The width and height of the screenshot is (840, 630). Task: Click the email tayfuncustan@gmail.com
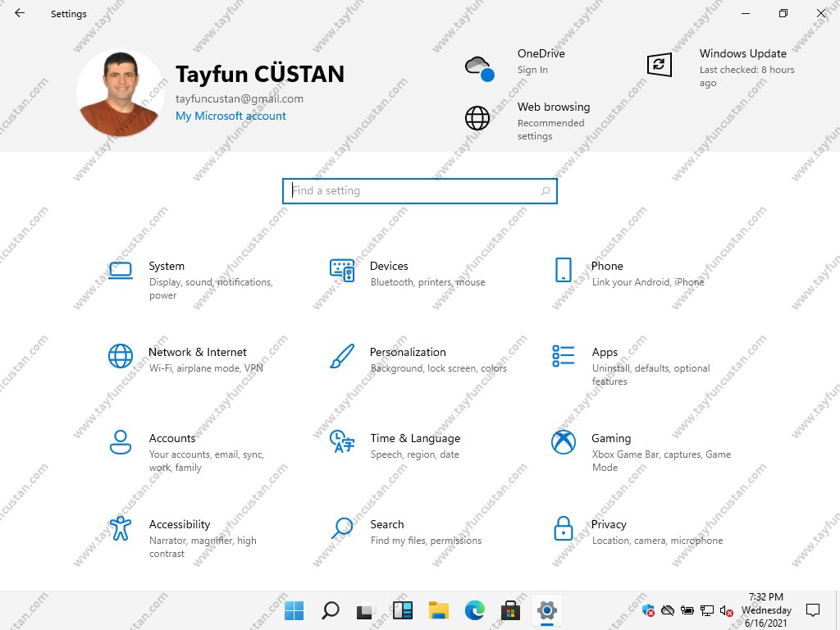pyautogui.click(x=240, y=98)
